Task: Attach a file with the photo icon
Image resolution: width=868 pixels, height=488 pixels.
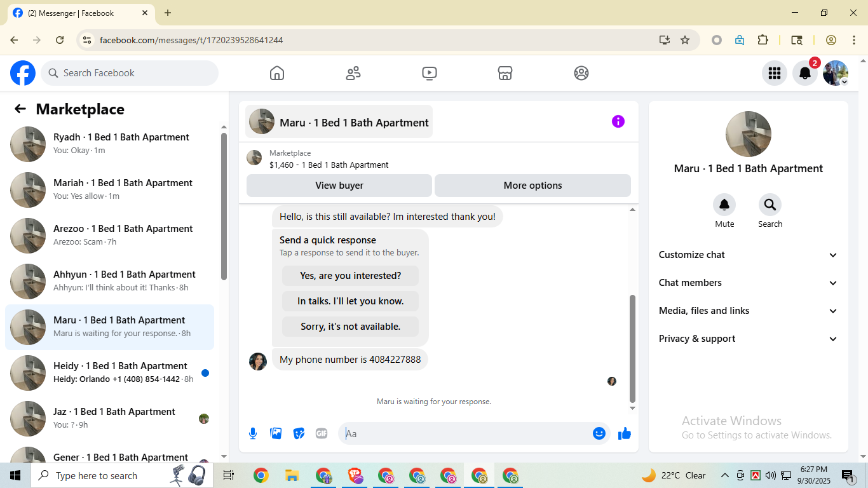Action: pos(276,433)
